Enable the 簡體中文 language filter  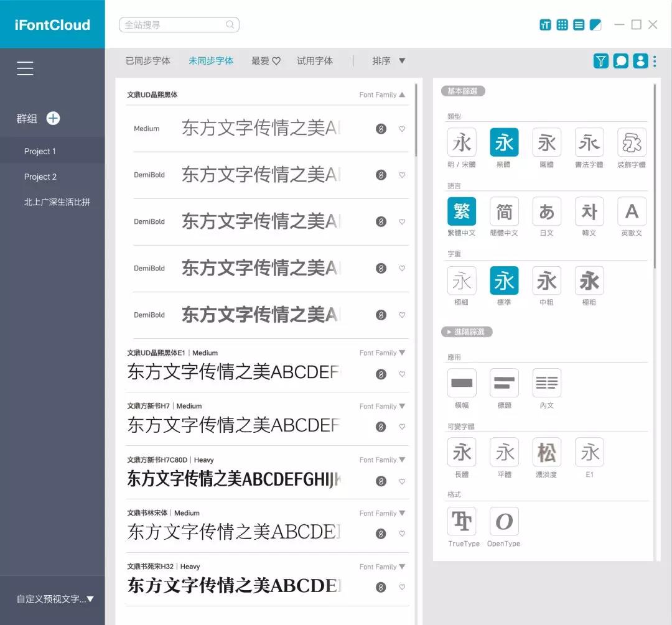click(504, 211)
